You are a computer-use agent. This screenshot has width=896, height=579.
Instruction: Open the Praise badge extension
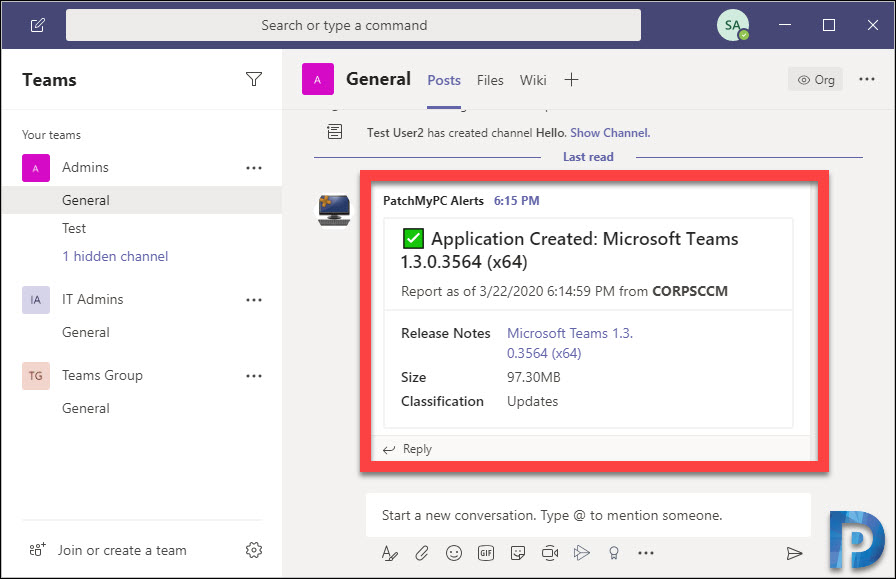[614, 553]
